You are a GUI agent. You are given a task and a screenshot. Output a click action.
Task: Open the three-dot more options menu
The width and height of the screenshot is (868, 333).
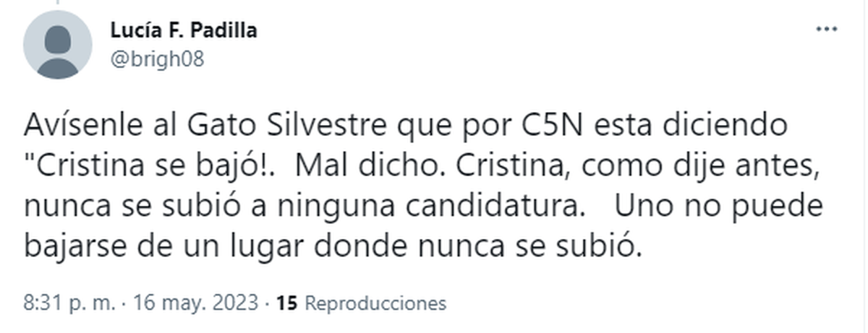826,30
